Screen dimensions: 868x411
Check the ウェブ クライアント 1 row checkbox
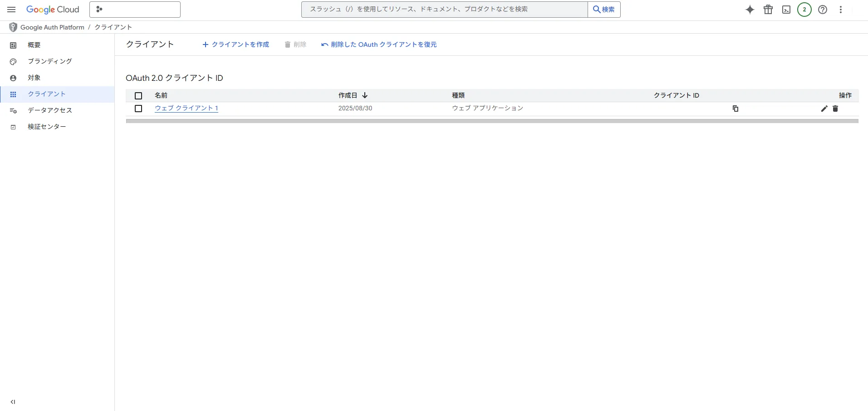click(x=138, y=109)
